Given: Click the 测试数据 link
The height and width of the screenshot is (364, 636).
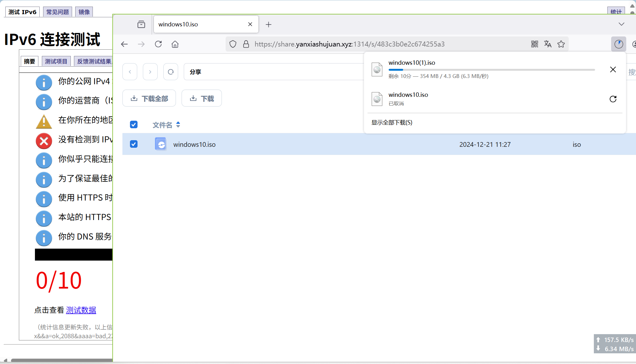Looking at the screenshot, I should (x=81, y=310).
